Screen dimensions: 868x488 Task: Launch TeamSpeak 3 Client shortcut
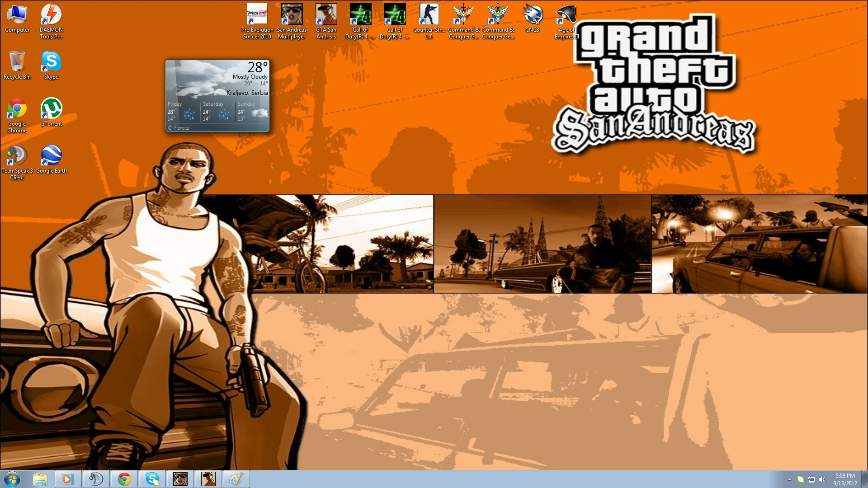click(x=17, y=156)
